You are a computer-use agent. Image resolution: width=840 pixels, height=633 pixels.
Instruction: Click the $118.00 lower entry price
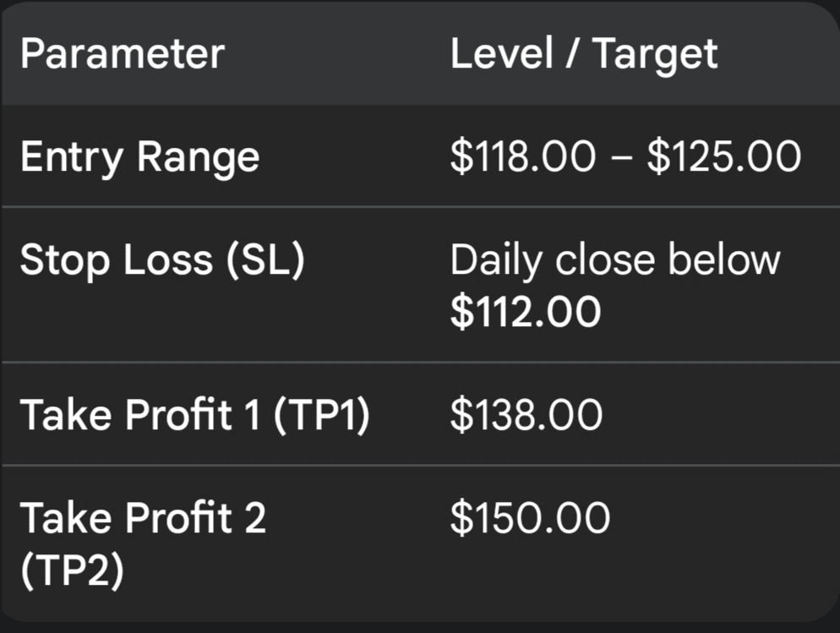[522, 158]
